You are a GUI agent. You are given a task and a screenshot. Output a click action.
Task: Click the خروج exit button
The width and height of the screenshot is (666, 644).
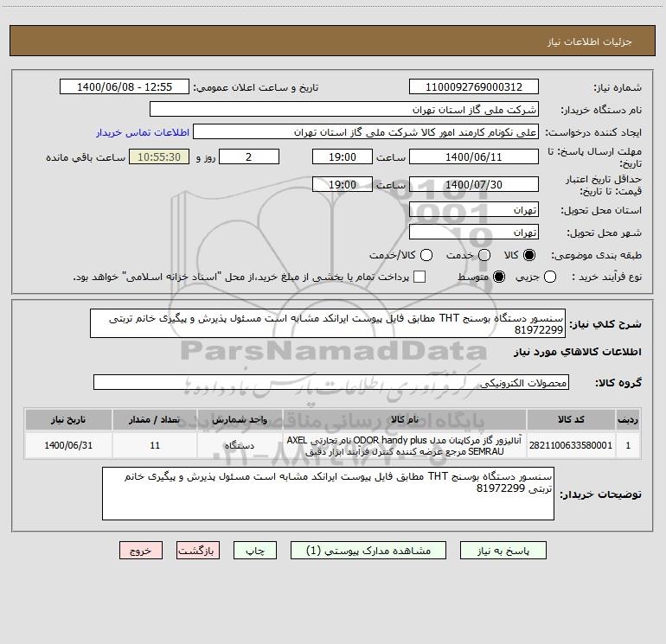point(141,551)
